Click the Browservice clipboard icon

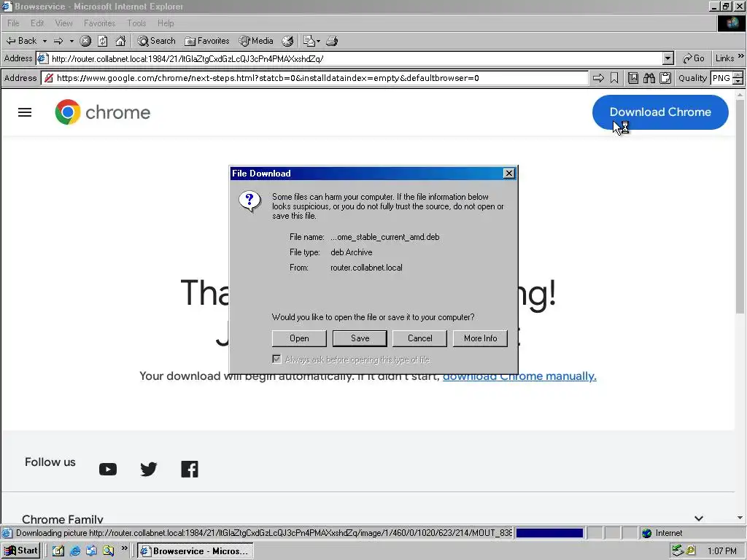point(665,78)
